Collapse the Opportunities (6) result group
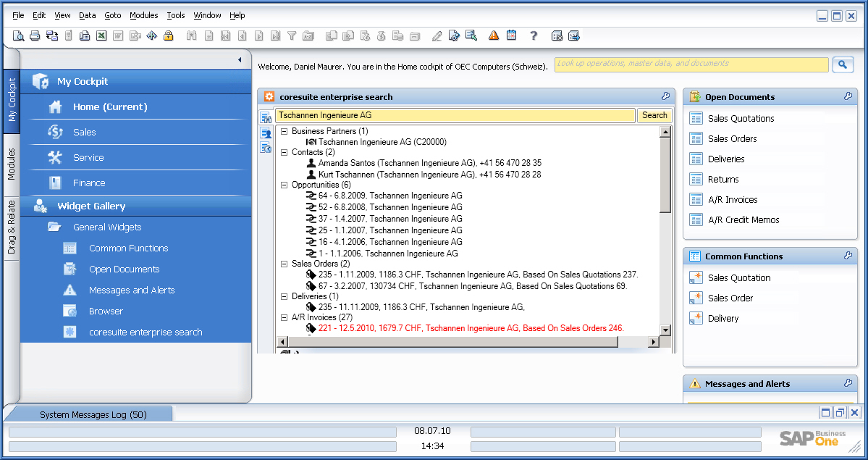This screenshot has width=868, height=460. coord(284,185)
